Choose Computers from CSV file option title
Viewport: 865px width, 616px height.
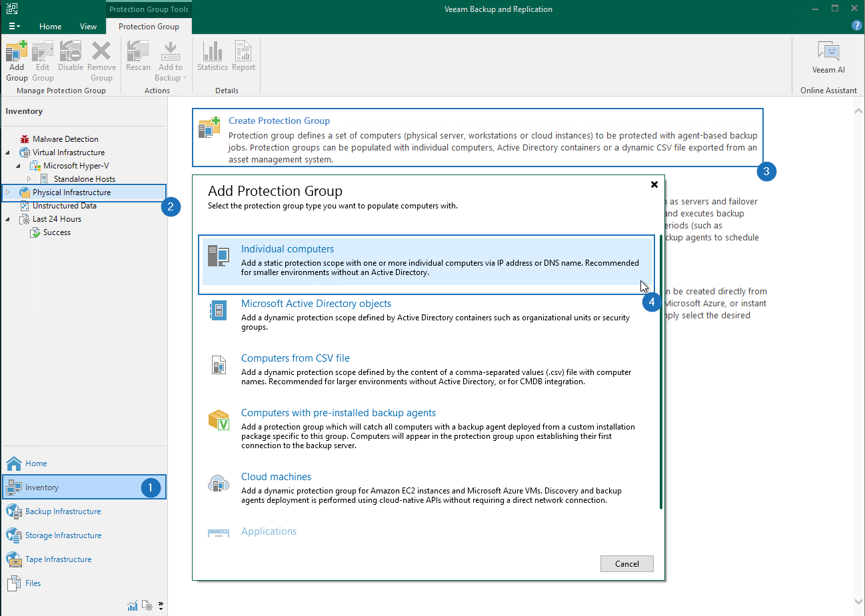click(x=295, y=358)
